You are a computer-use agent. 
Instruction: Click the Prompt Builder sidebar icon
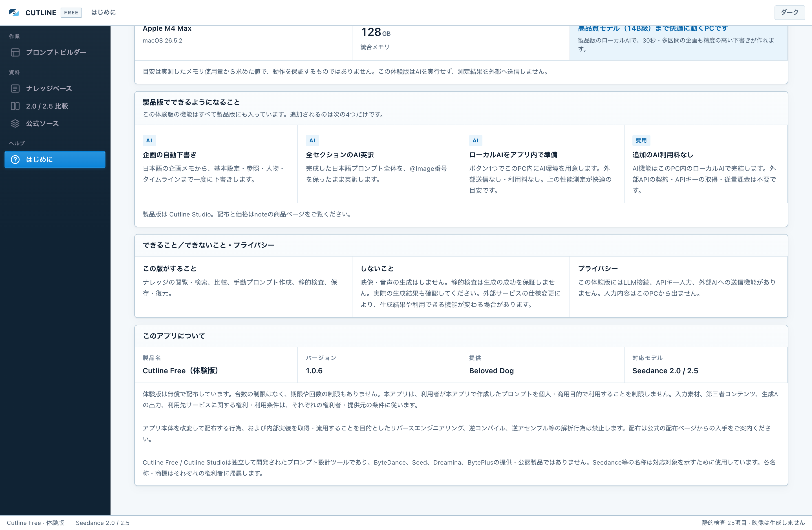15,52
